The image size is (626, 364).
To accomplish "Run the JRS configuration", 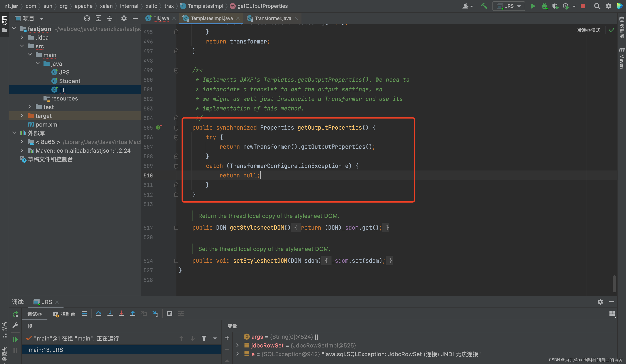I will click(533, 6).
